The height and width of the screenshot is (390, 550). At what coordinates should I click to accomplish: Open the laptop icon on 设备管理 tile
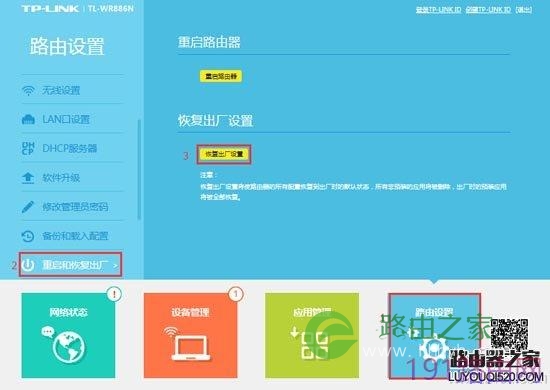[190, 348]
